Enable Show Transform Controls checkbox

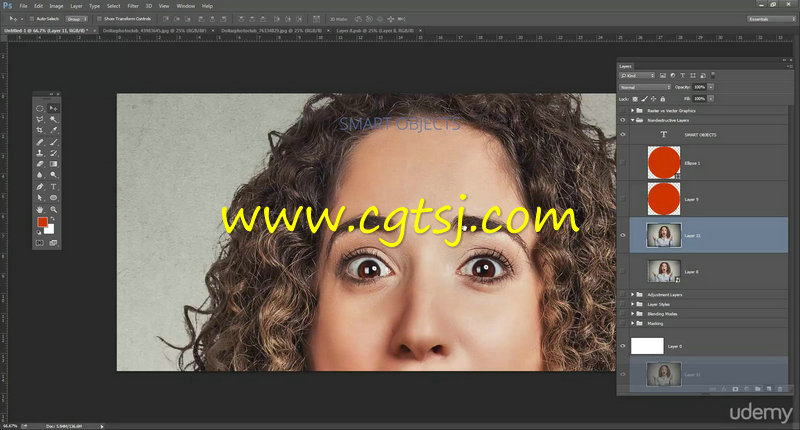tap(99, 19)
